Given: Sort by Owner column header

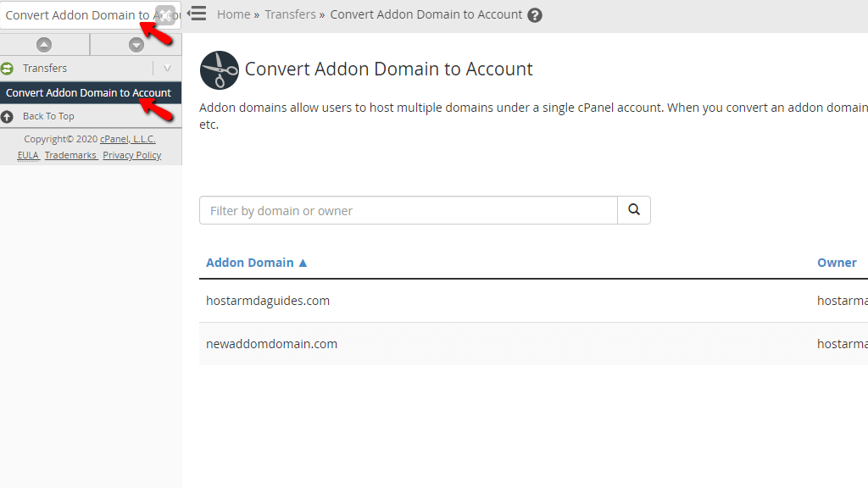Looking at the screenshot, I should point(837,263).
